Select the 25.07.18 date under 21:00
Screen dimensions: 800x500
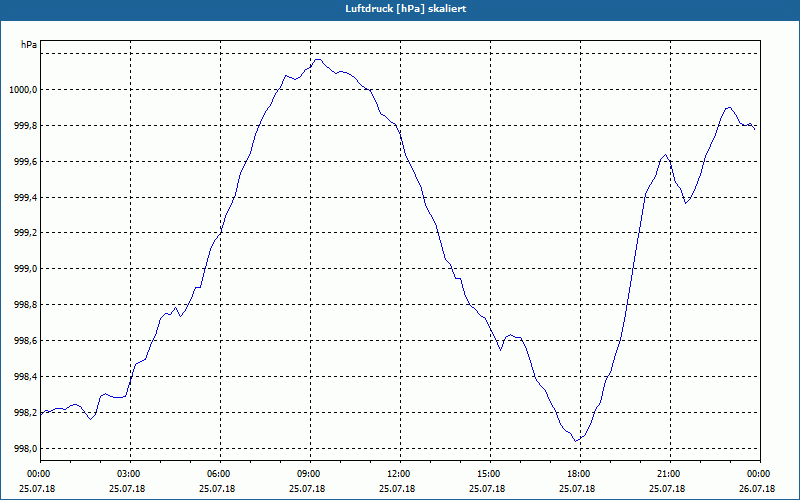click(x=667, y=488)
